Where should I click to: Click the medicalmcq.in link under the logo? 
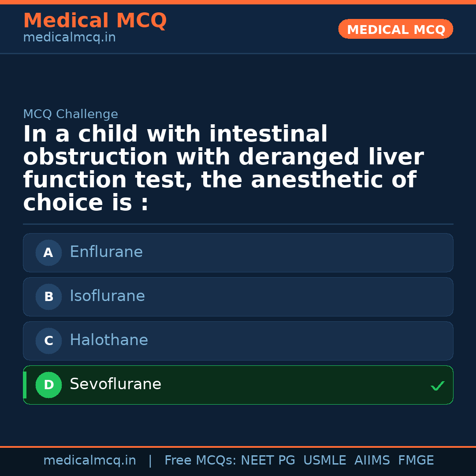point(69,37)
